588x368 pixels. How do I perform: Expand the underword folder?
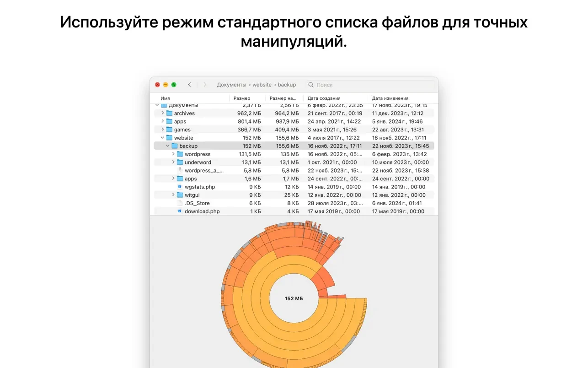tap(173, 162)
